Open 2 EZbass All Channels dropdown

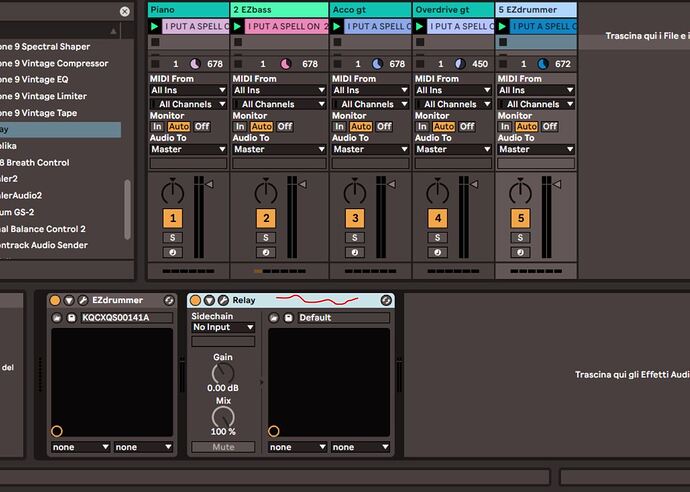[x=279, y=104]
